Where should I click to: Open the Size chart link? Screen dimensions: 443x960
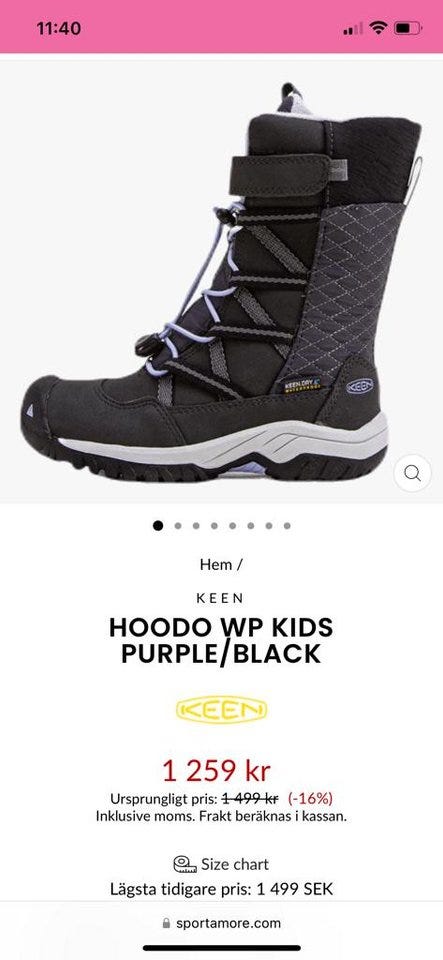(235, 864)
